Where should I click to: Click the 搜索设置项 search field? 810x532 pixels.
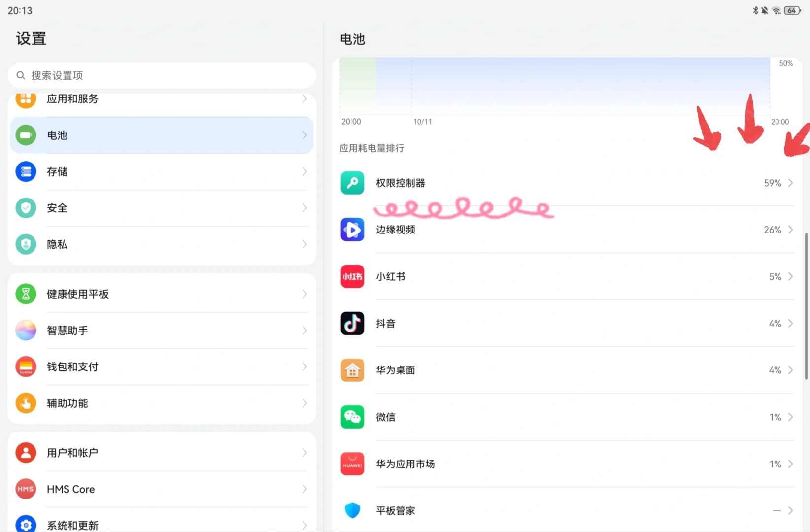tap(162, 75)
